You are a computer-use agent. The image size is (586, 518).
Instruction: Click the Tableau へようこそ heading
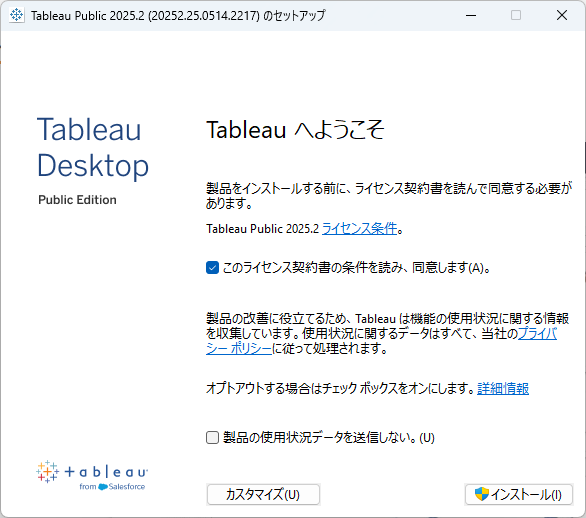[295, 130]
